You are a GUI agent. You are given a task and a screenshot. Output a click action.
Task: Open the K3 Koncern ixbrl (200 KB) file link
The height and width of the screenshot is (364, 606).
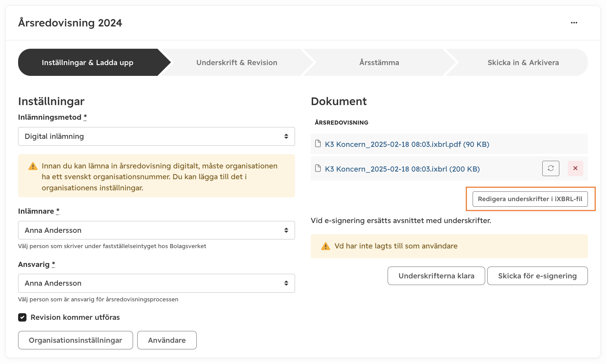(x=402, y=169)
